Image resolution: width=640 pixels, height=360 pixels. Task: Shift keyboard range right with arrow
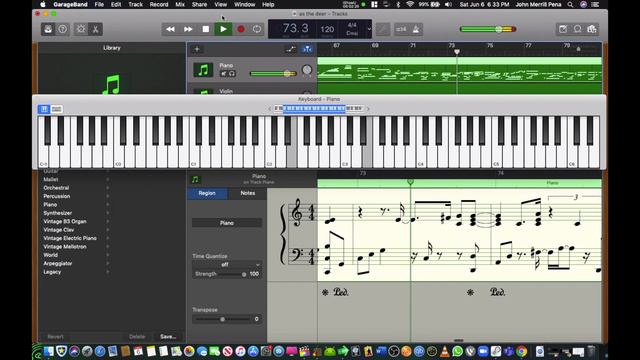368,109
